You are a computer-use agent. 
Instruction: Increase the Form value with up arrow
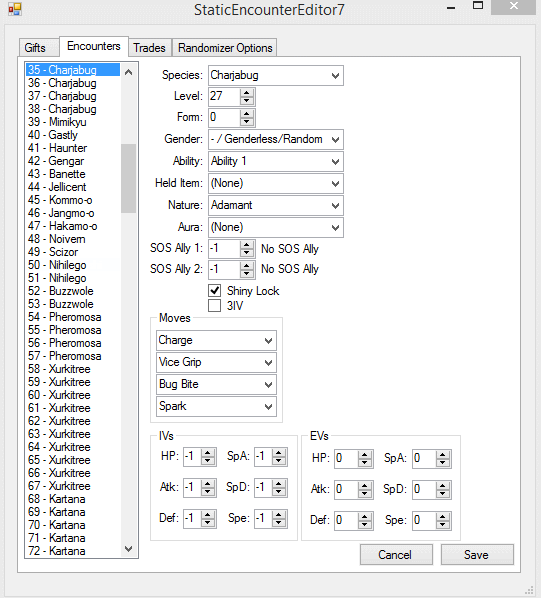click(247, 114)
